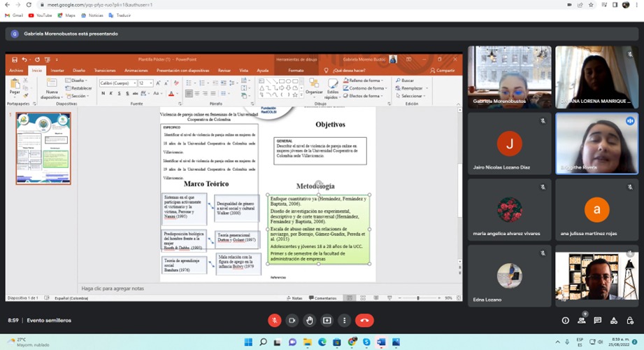
Task: Select the slide 1 thumbnail
Action: tap(43, 148)
